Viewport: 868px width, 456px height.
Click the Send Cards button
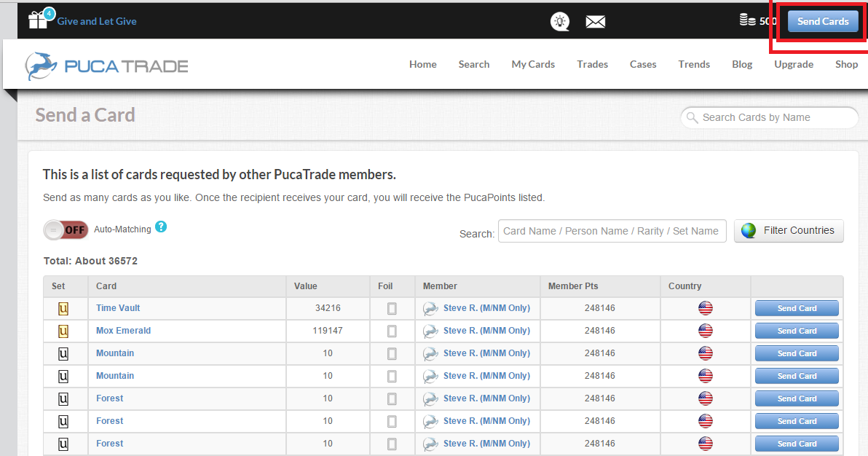[x=823, y=21]
